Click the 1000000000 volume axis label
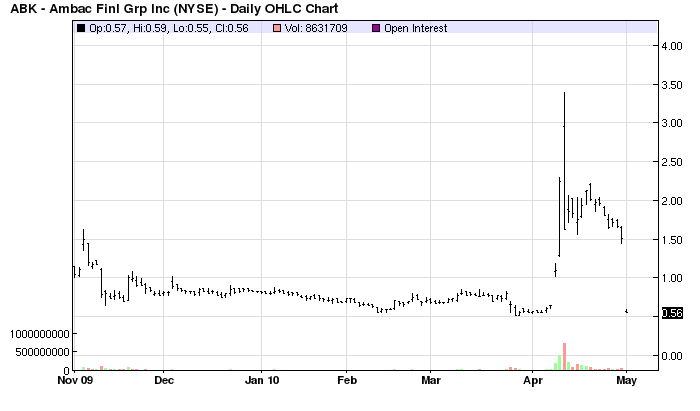Screen dimensions: 700x411 40,334
